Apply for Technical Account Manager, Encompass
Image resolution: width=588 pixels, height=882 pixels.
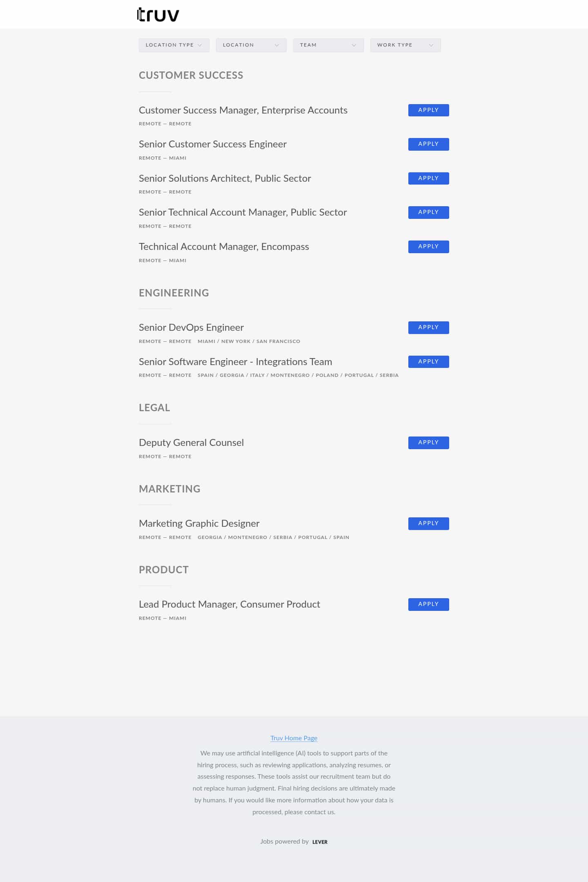click(x=428, y=246)
